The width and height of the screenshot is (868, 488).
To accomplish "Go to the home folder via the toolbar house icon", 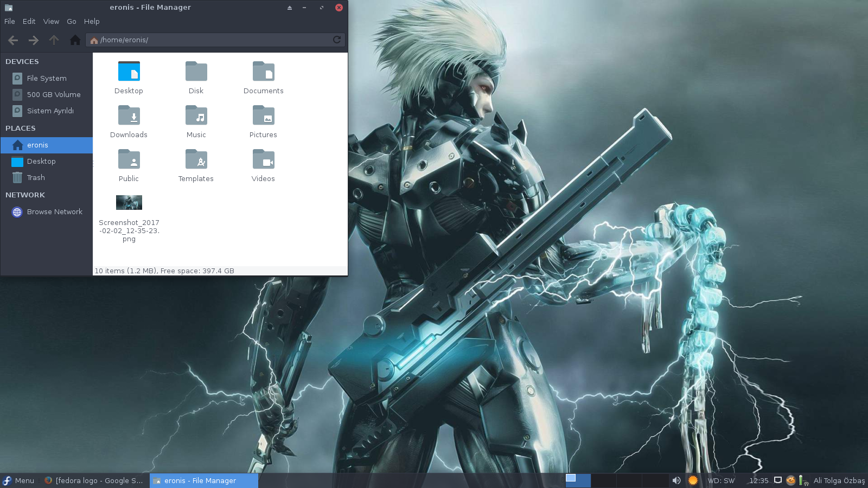I will tap(75, 40).
